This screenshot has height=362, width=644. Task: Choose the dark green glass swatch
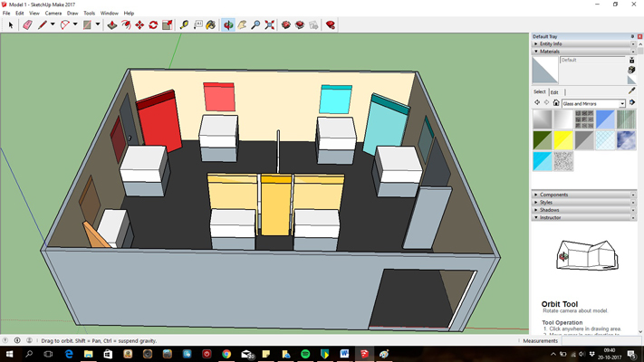point(543,140)
